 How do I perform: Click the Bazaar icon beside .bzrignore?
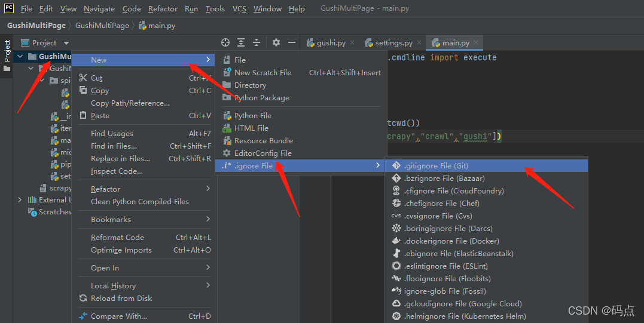tap(396, 178)
